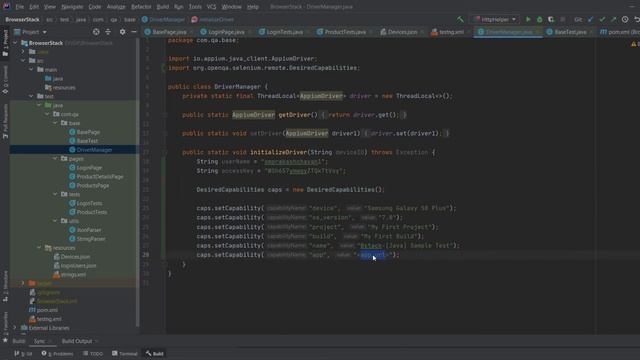Select pom.xml in project tree
This screenshot has width=640, height=360.
pyautogui.click(x=47, y=310)
